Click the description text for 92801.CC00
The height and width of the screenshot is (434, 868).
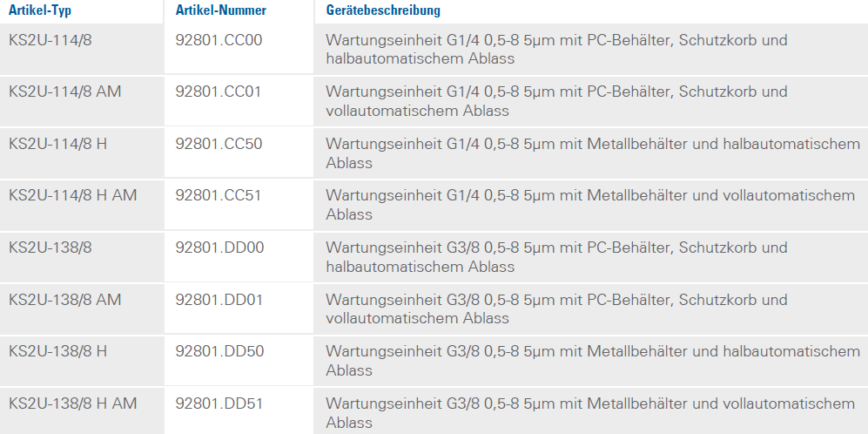pos(556,50)
